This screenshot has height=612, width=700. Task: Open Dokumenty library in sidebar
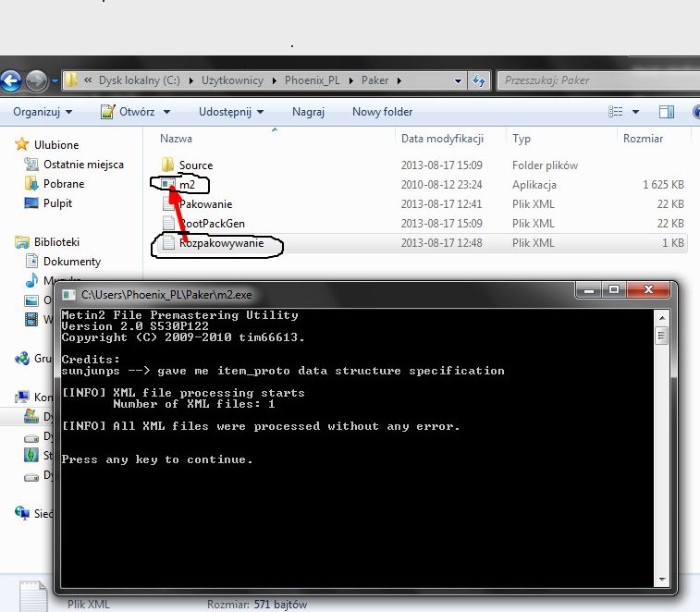click(72, 262)
